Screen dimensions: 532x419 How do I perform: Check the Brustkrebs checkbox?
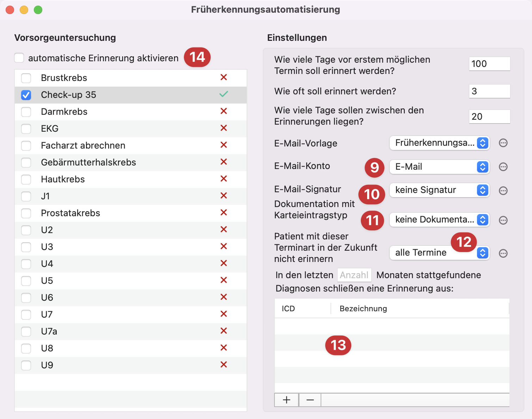[x=26, y=78]
